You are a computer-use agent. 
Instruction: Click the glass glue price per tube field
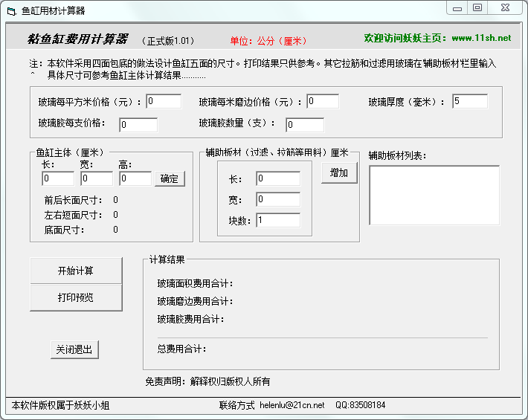pyautogui.click(x=138, y=124)
